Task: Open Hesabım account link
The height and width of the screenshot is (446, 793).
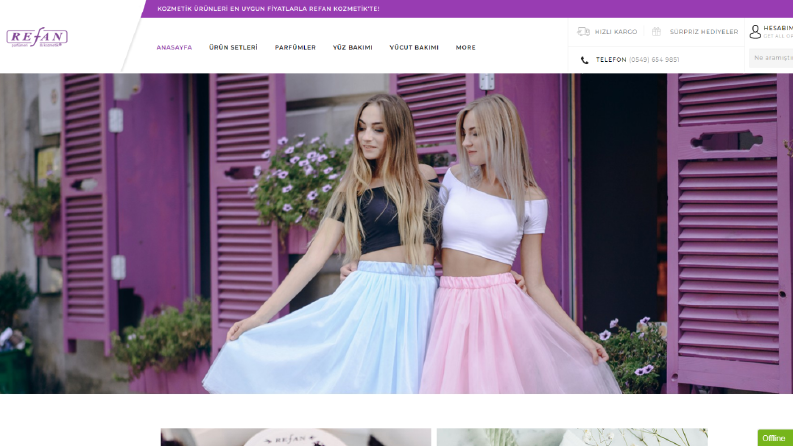Action: pyautogui.click(x=778, y=28)
